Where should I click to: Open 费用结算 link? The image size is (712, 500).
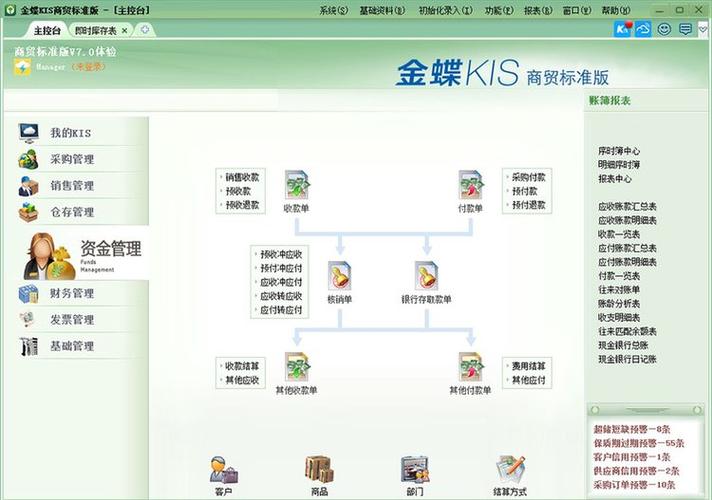pos(529,366)
